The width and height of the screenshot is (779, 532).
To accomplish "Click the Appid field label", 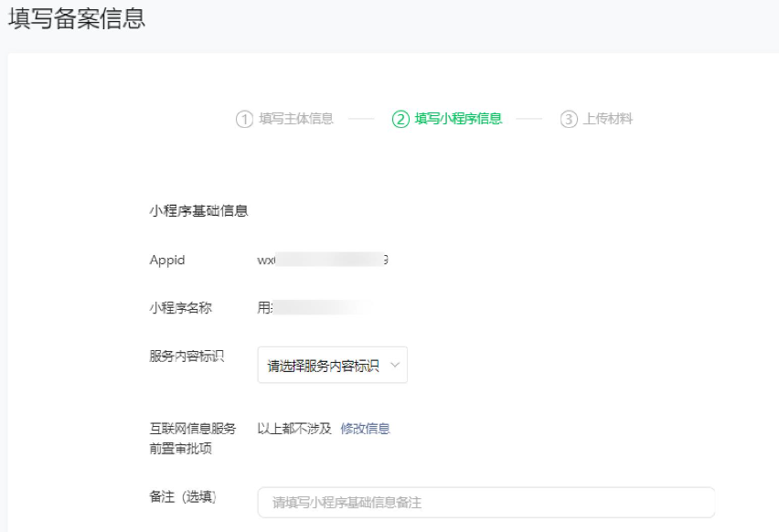I will tap(167, 261).
